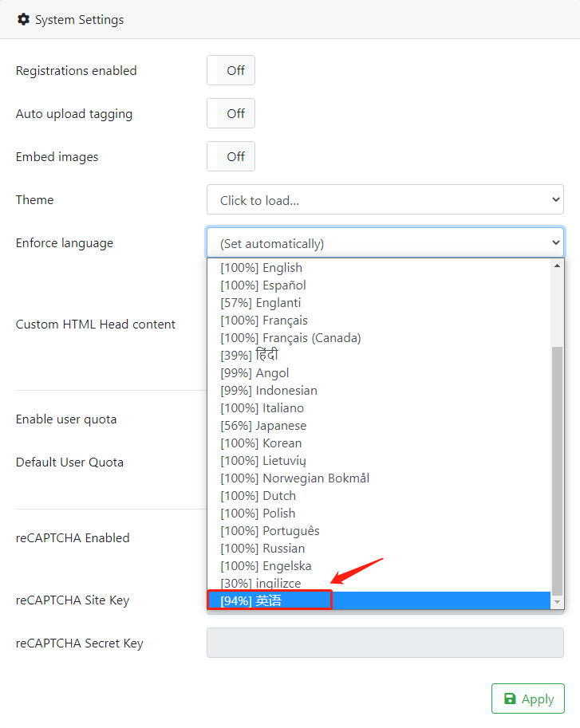The height and width of the screenshot is (728, 580).
Task: Collapse the Enforce language dropdown
Action: (x=385, y=243)
